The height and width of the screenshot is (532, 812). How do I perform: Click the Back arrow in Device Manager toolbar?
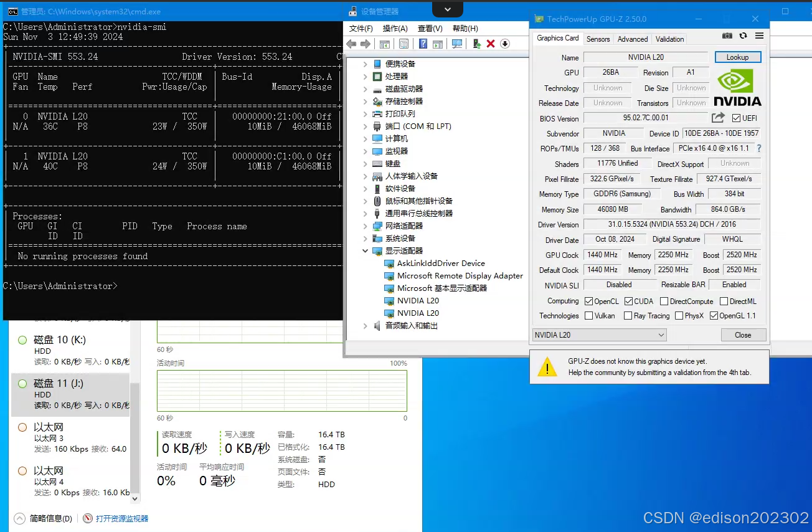tap(351, 44)
